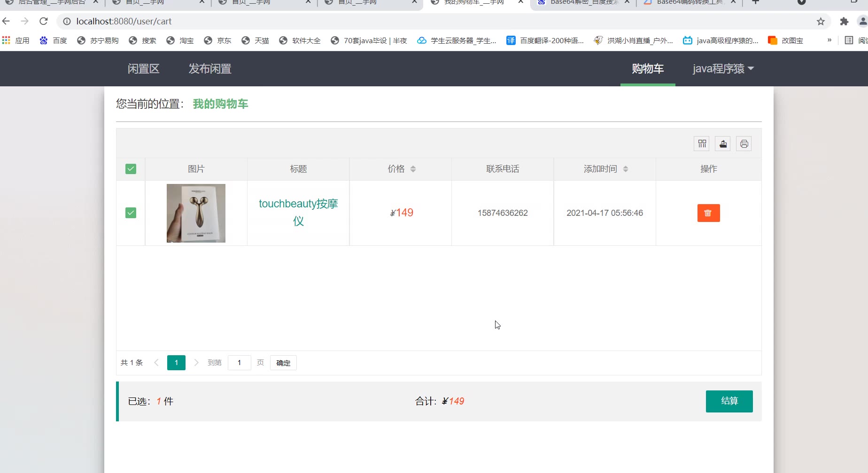This screenshot has height=473, width=868.
Task: Go to the 闲置区 section
Action: click(x=144, y=69)
